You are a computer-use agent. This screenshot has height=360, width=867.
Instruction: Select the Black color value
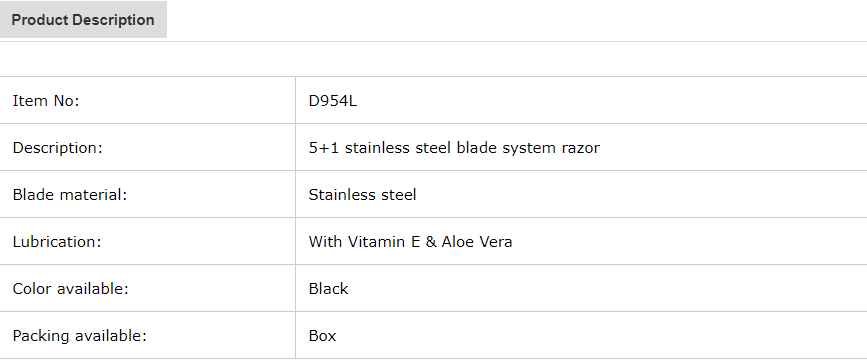click(328, 289)
